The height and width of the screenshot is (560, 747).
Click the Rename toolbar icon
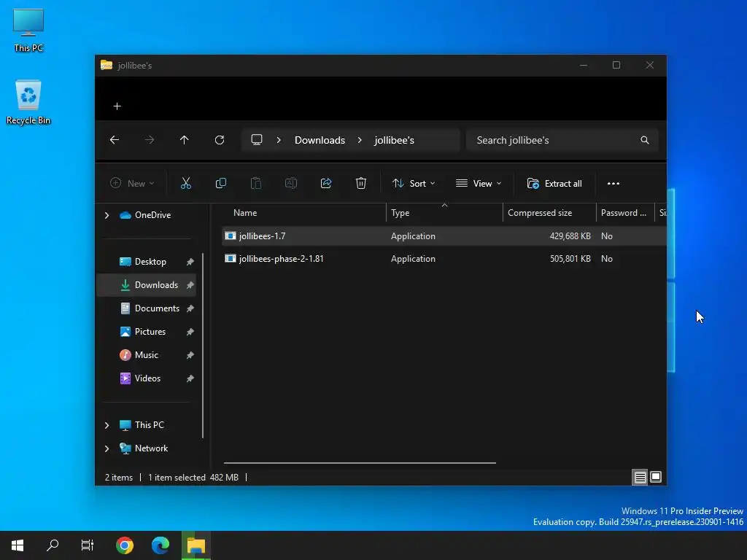(x=291, y=183)
